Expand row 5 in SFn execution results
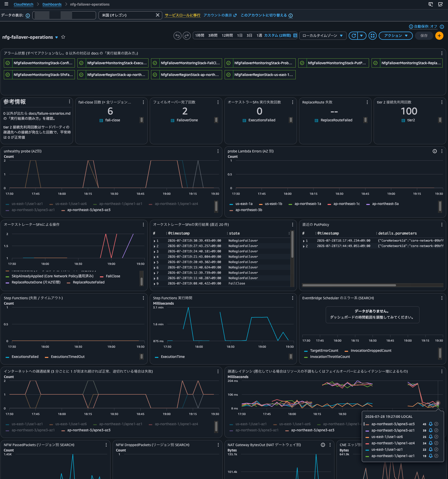448x479 pixels. 154,262
